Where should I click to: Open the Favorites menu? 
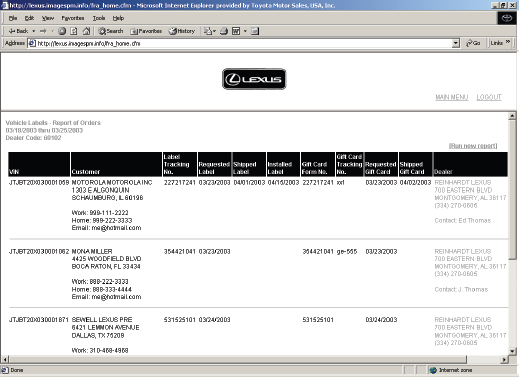(x=73, y=18)
